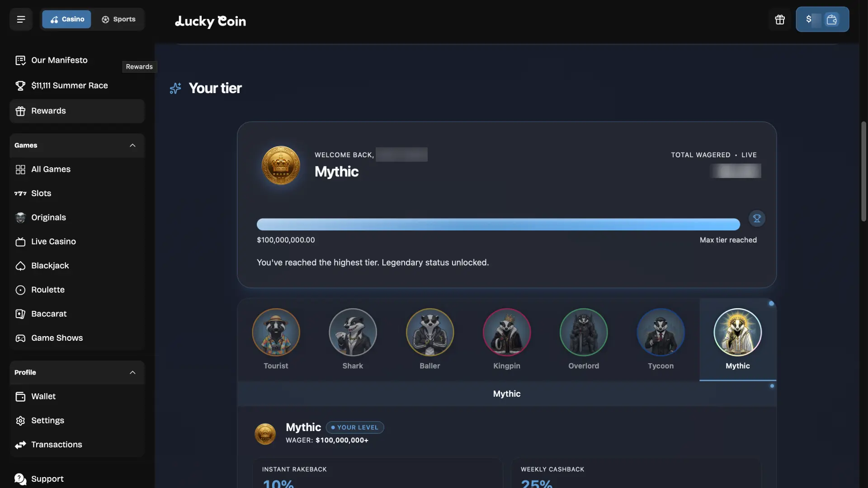Click the Instant Rakeback card
The image size is (868, 488).
(377, 473)
